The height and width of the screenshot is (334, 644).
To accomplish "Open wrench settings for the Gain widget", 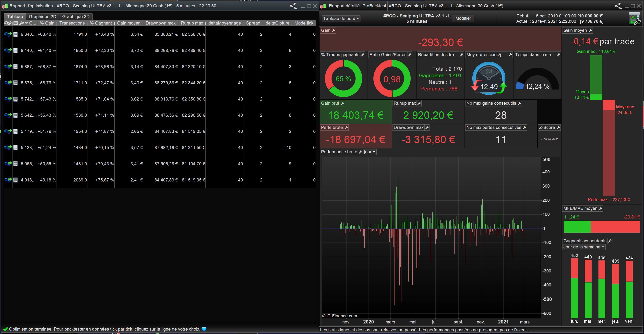I will click(x=334, y=30).
